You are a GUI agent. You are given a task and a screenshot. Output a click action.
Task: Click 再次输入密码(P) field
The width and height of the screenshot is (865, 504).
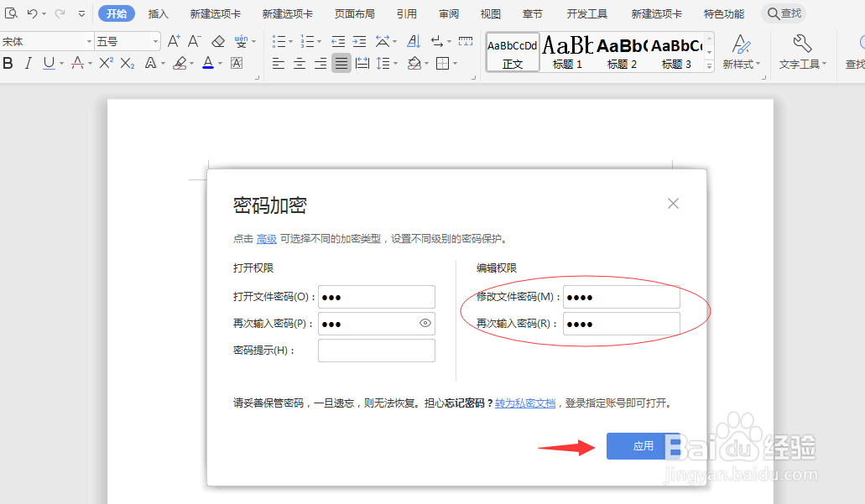[377, 324]
